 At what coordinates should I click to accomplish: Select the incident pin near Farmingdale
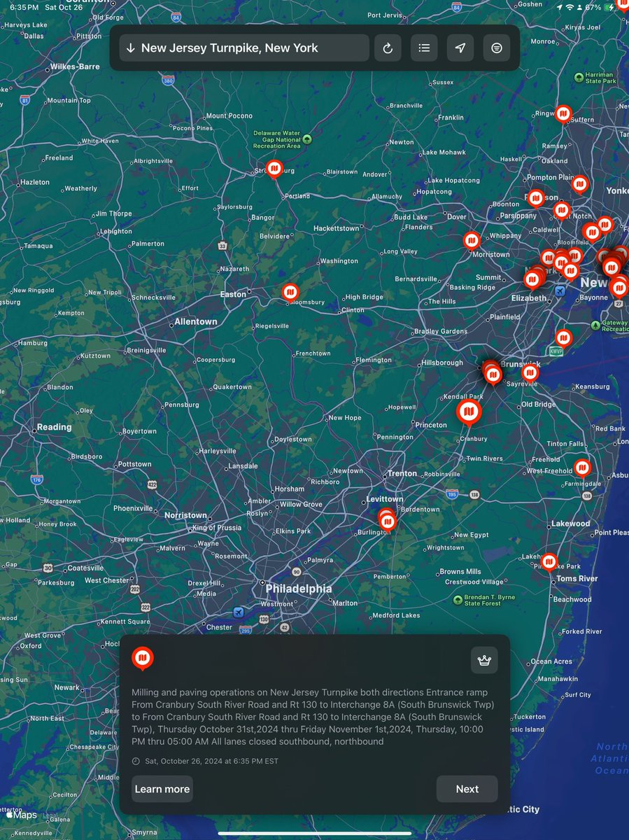(x=582, y=468)
